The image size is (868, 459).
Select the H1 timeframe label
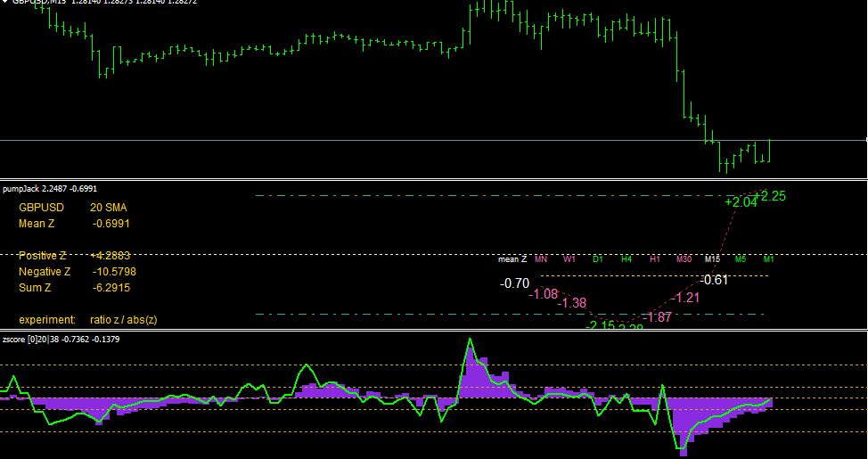tap(655, 259)
